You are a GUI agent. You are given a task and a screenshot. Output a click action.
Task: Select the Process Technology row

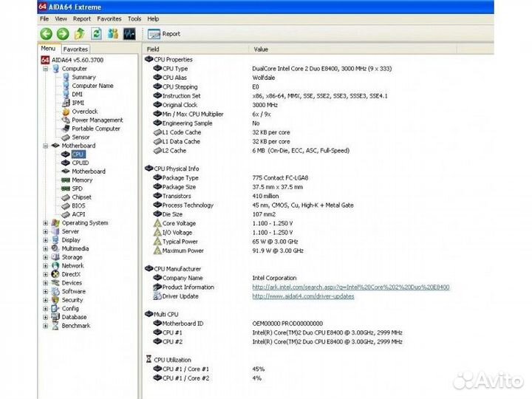coord(253,205)
